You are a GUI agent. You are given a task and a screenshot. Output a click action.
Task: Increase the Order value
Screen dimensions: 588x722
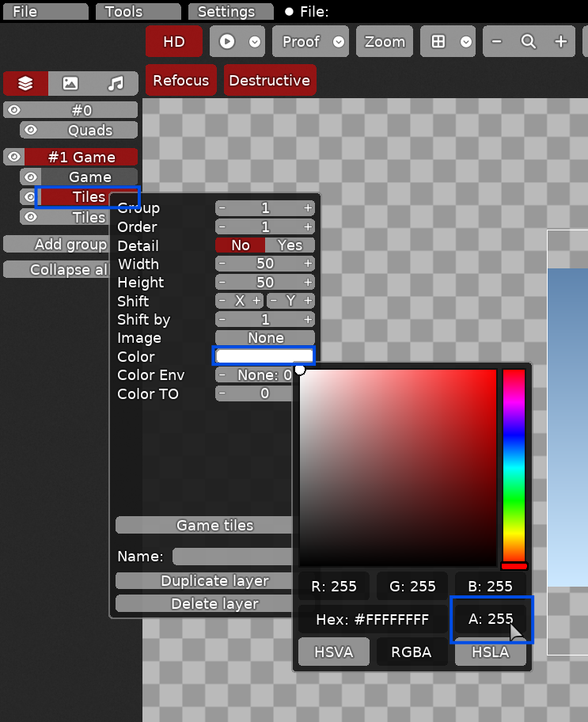coord(308,226)
